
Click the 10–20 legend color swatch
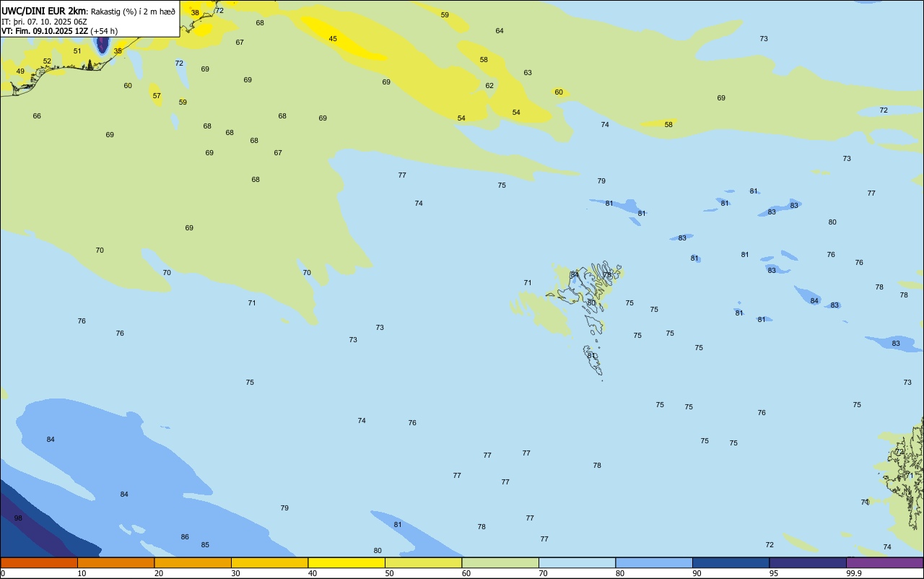[x=115, y=562]
